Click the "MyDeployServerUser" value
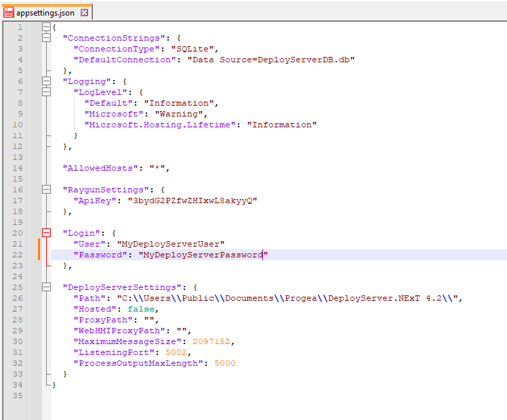The image size is (507, 420). tap(171, 245)
